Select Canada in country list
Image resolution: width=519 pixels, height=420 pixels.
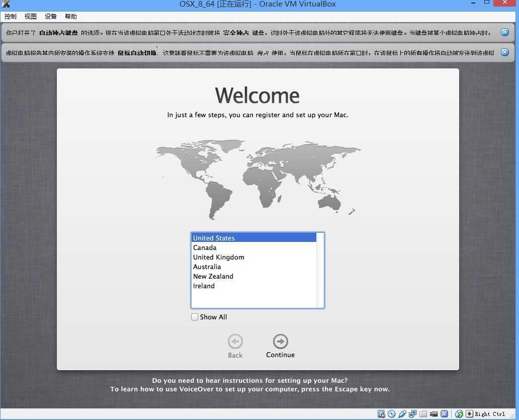254,247
